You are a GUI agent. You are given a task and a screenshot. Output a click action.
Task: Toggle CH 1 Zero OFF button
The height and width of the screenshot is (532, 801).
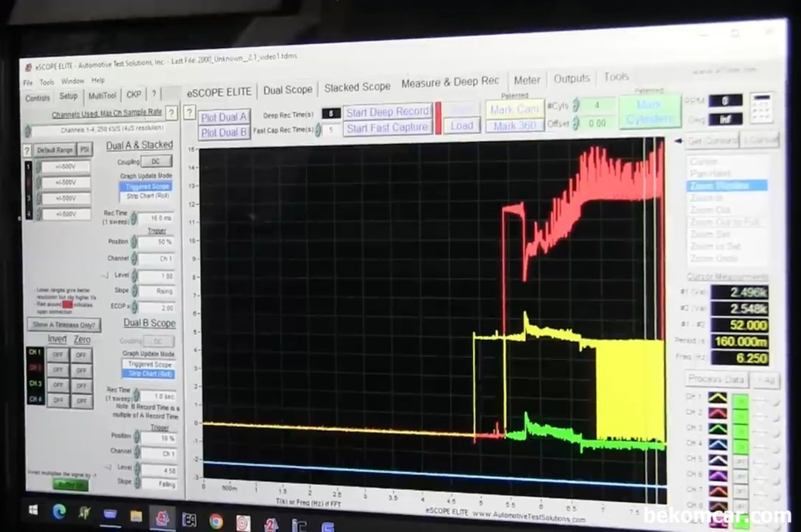coord(81,355)
